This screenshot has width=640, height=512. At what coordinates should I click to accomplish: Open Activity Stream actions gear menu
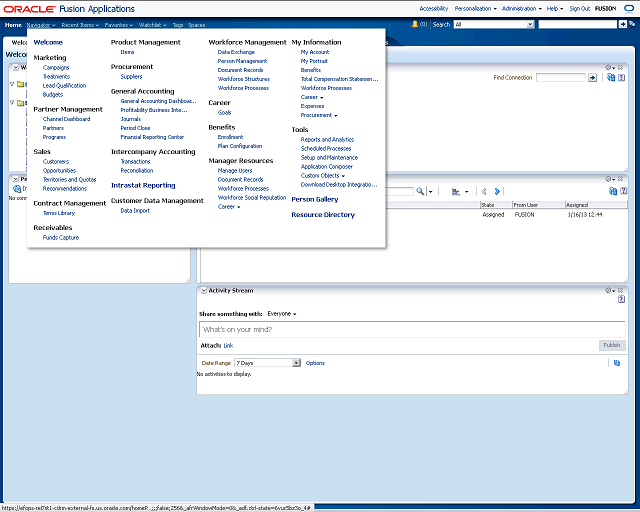coord(610,290)
